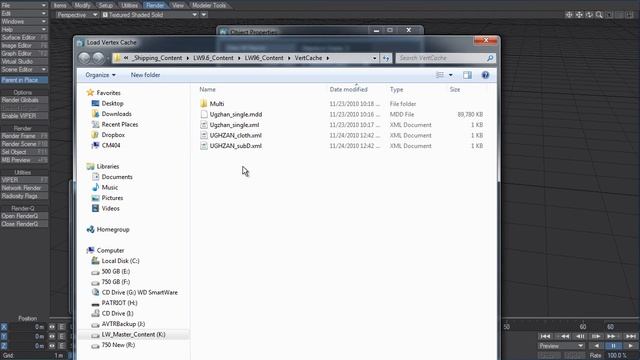This screenshot has height=360, width=640.
Task: Click play reverse arrow in transport
Action: [596, 346]
